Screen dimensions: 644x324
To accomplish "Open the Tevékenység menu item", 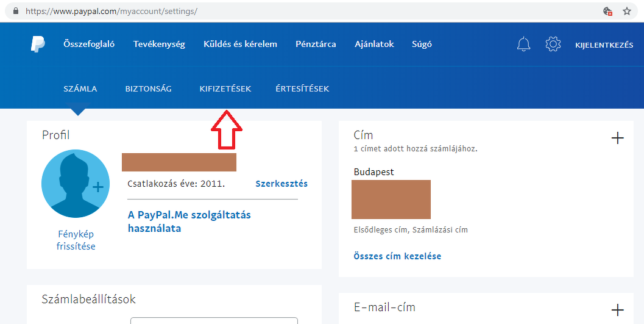I will pyautogui.click(x=160, y=44).
